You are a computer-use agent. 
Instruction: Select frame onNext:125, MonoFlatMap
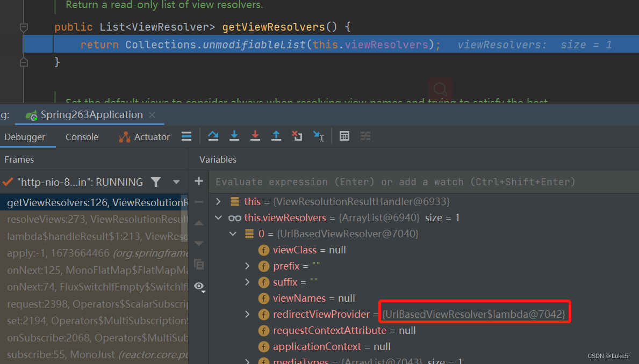pos(94,270)
